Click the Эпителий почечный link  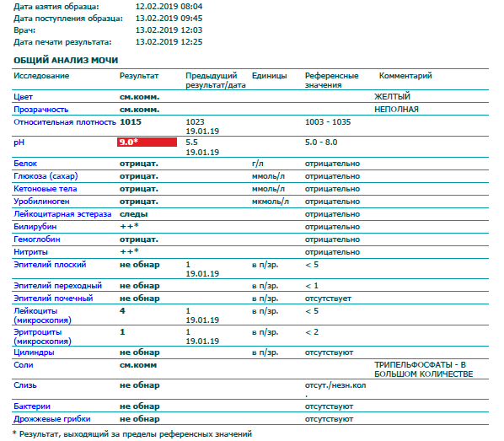[53, 298]
